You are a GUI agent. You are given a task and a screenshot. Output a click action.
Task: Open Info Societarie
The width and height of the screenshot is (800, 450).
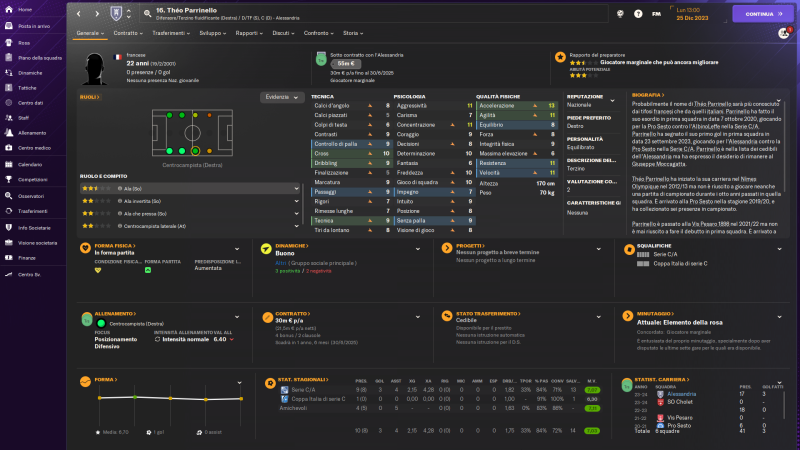[x=34, y=228]
